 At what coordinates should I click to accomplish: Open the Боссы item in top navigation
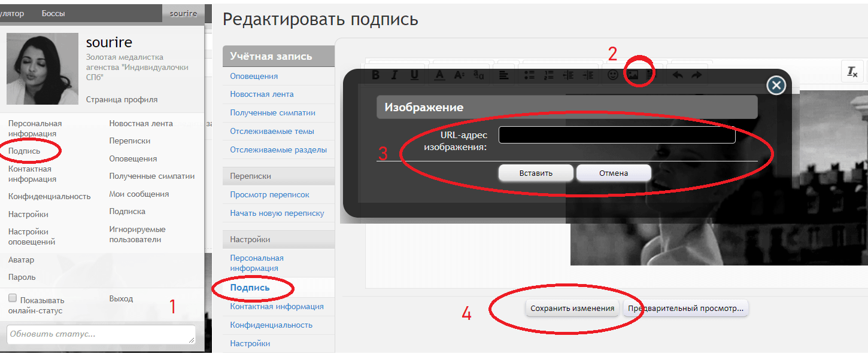pyautogui.click(x=53, y=13)
